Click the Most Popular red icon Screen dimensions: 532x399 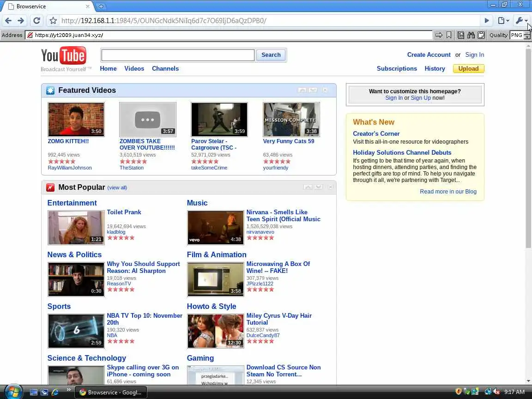(50, 187)
